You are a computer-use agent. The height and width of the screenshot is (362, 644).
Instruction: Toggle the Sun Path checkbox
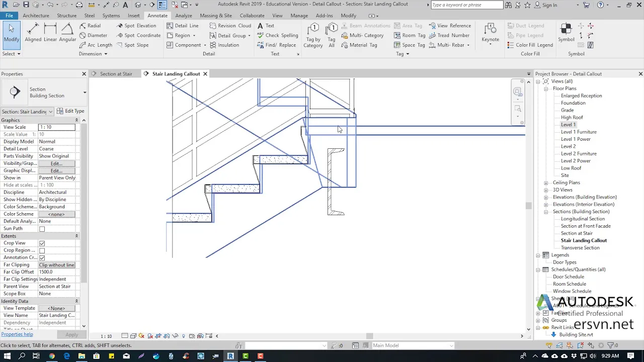point(42,229)
